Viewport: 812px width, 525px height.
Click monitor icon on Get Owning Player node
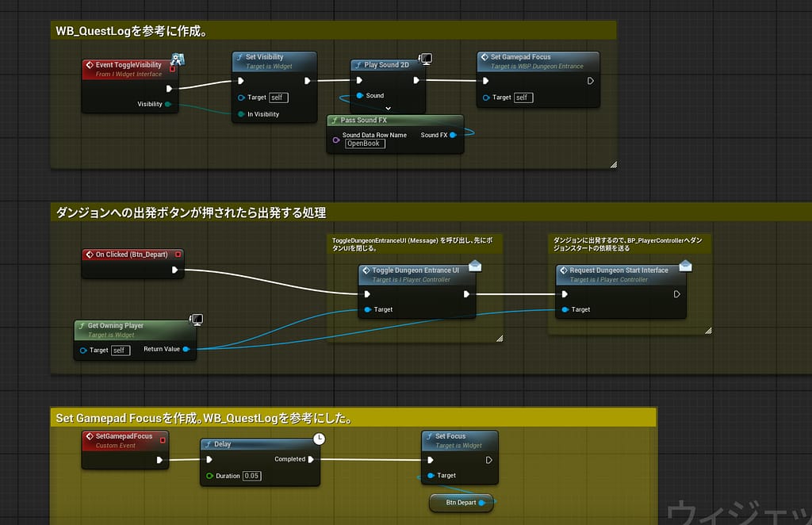coord(196,320)
